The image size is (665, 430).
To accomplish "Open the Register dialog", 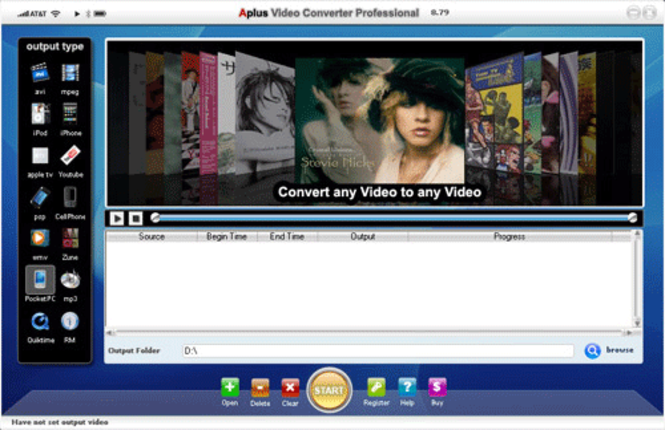I will click(376, 387).
